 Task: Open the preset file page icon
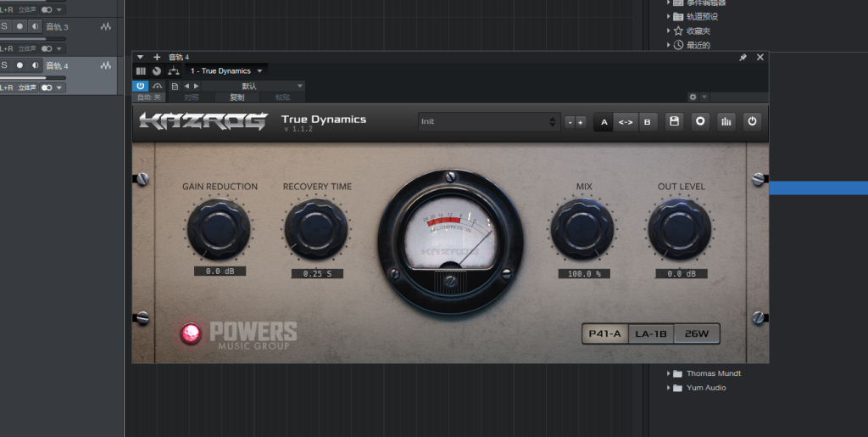(x=175, y=86)
